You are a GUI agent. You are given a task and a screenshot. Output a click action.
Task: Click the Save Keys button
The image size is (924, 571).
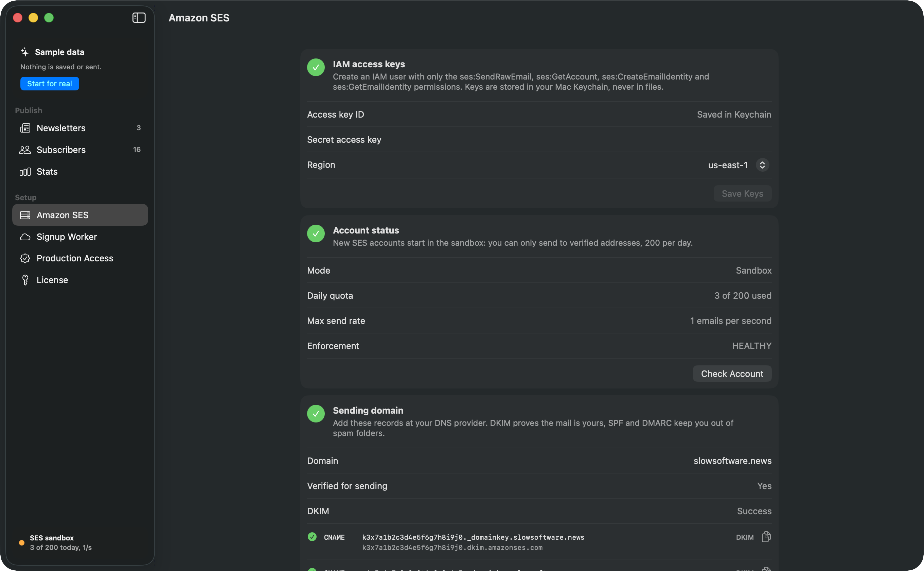pos(743,194)
